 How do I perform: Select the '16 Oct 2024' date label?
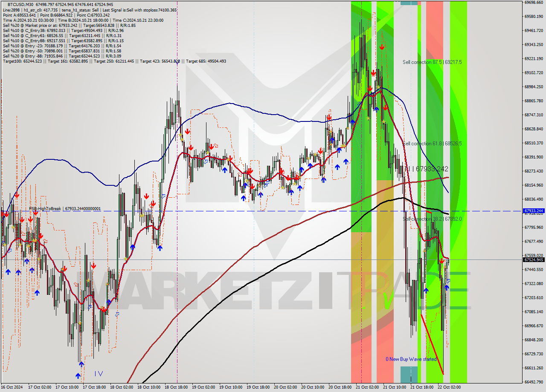pos(12,387)
